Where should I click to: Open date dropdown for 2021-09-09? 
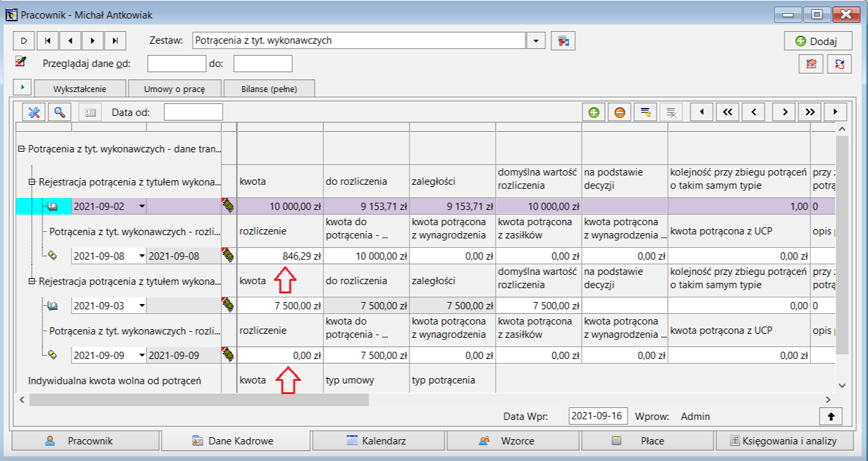(142, 355)
